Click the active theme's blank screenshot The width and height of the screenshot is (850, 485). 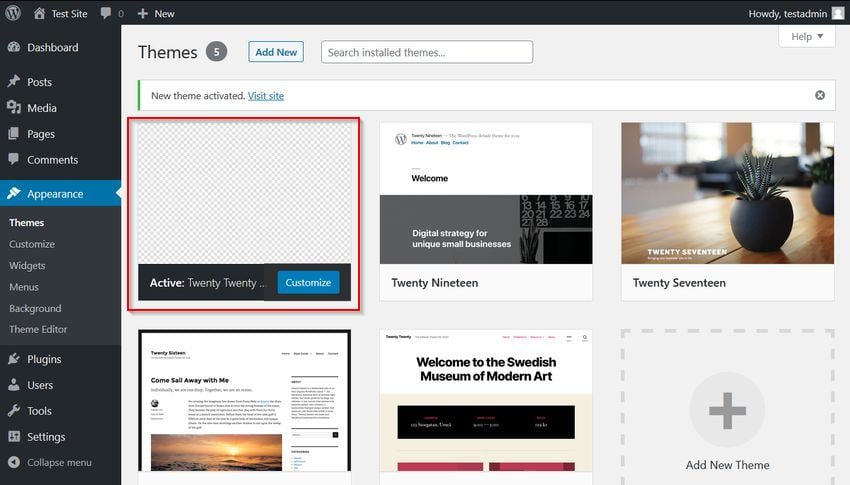pyautogui.click(x=244, y=193)
